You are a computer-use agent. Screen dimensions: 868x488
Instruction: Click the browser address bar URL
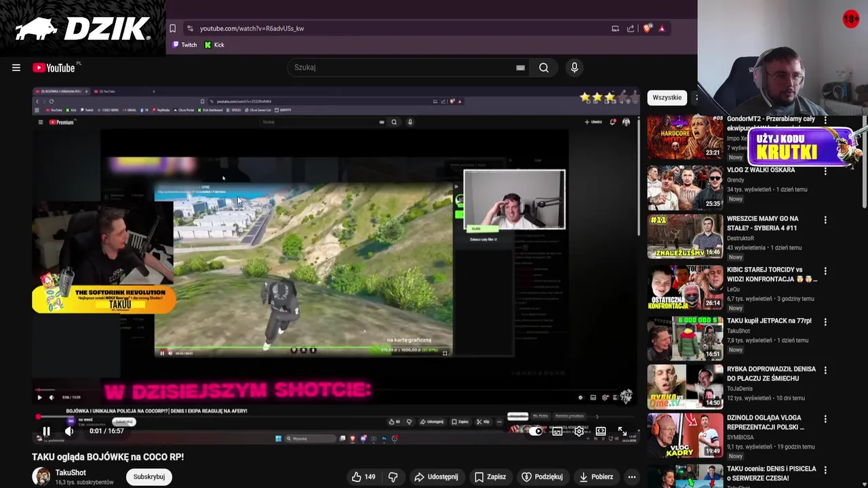[x=252, y=28]
